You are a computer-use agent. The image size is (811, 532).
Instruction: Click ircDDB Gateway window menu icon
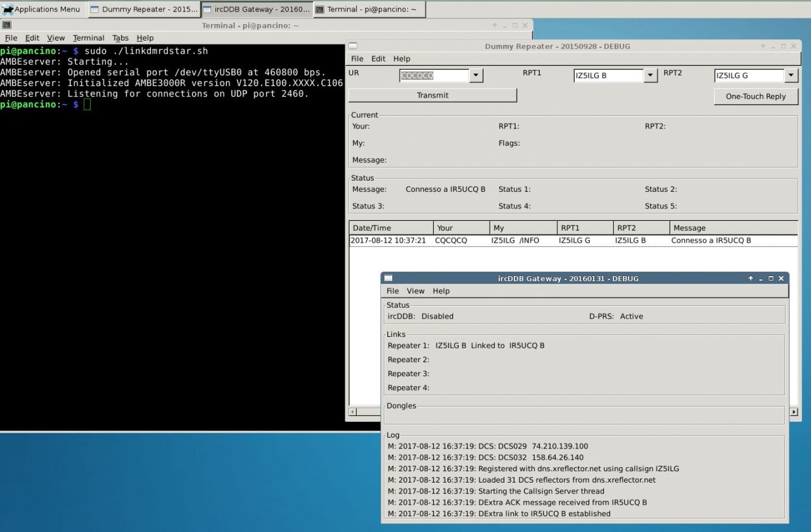tap(388, 278)
